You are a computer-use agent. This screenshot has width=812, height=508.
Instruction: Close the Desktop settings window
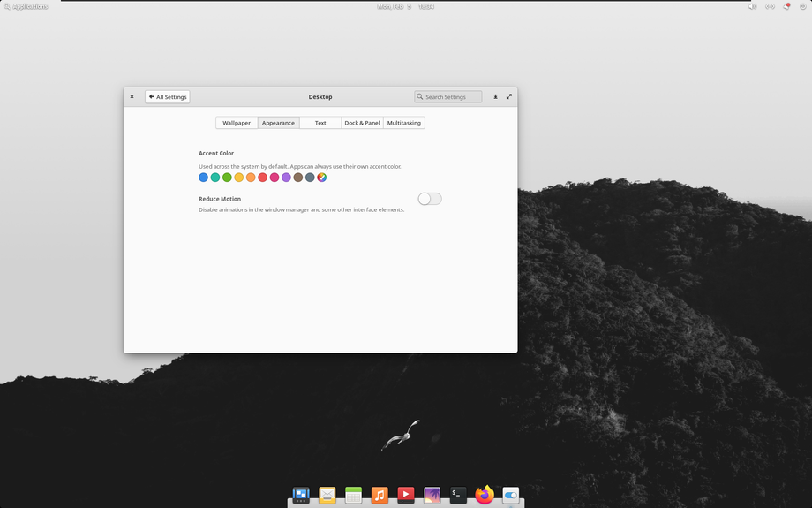tap(132, 96)
